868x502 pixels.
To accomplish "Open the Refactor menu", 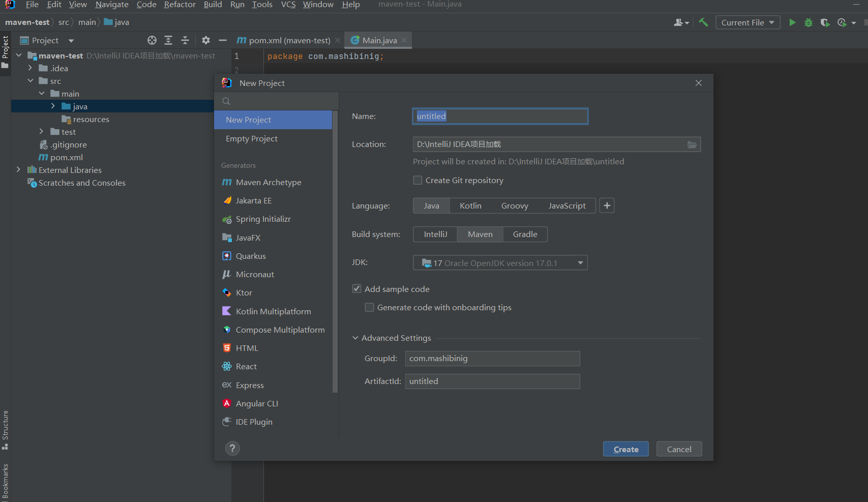I will coord(179,5).
